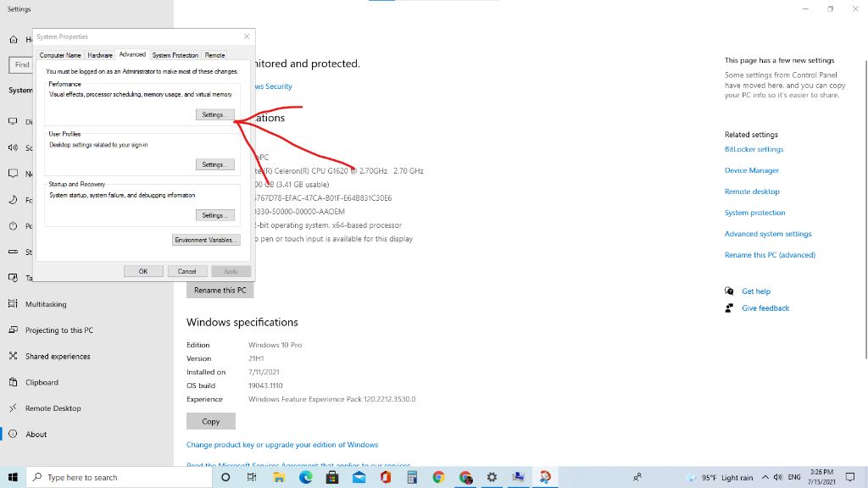Click the Focus assist moon icon
The width and height of the screenshot is (868, 488).
point(14,200)
